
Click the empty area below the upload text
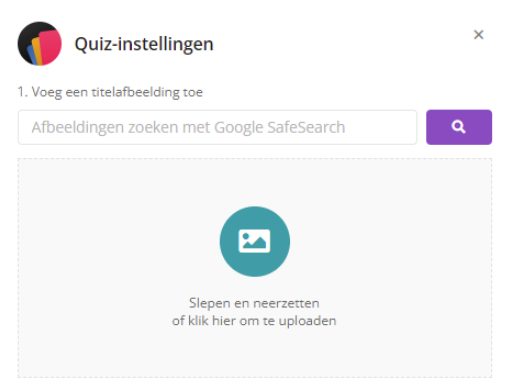pos(255,353)
